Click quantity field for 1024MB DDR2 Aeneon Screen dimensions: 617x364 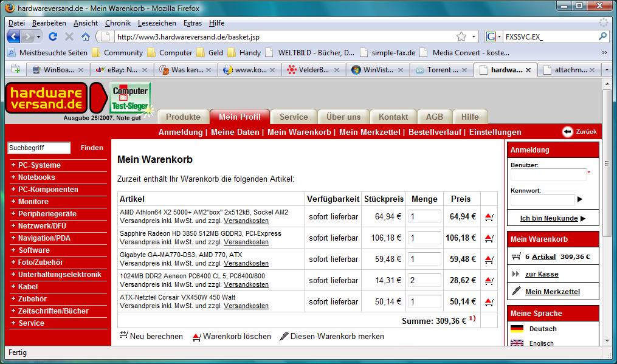424,280
